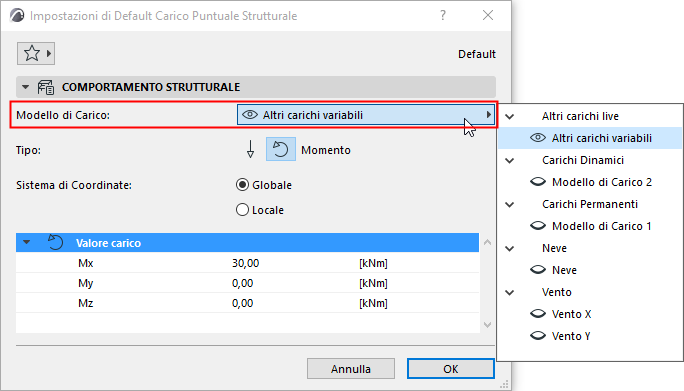Collapse the Vento group chevron

[510, 292]
